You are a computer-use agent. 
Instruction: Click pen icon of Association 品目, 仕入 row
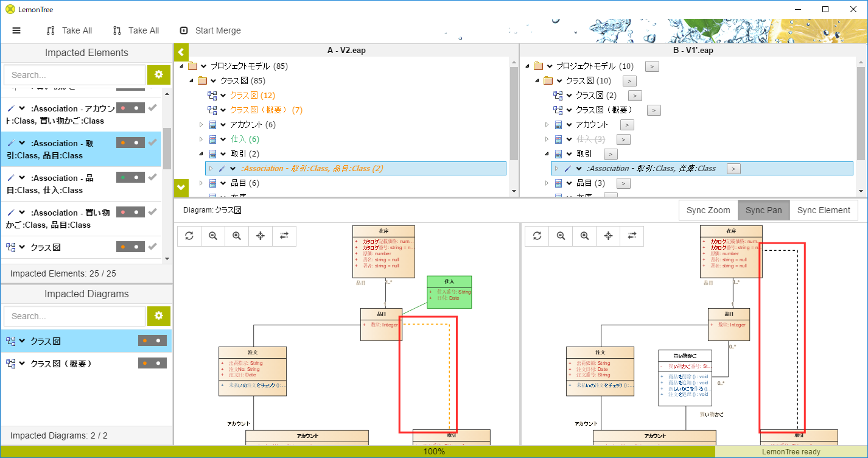(x=10, y=178)
